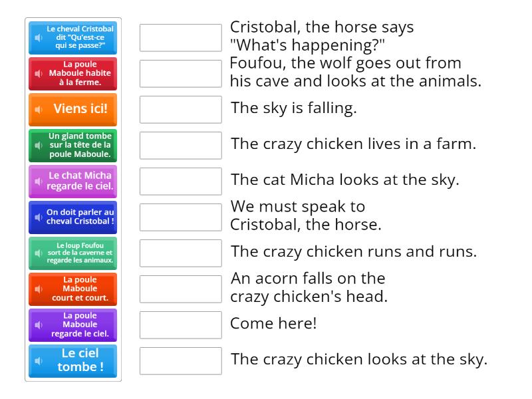Choose the blue "Le ciel tombe !" card
532x399 pixels.
(80, 361)
